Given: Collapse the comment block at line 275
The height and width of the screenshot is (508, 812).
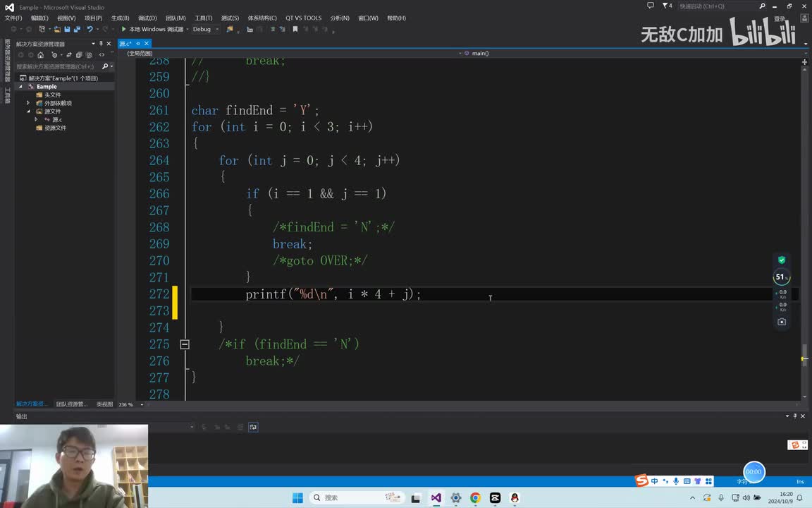Looking at the screenshot, I should pyautogui.click(x=185, y=344).
